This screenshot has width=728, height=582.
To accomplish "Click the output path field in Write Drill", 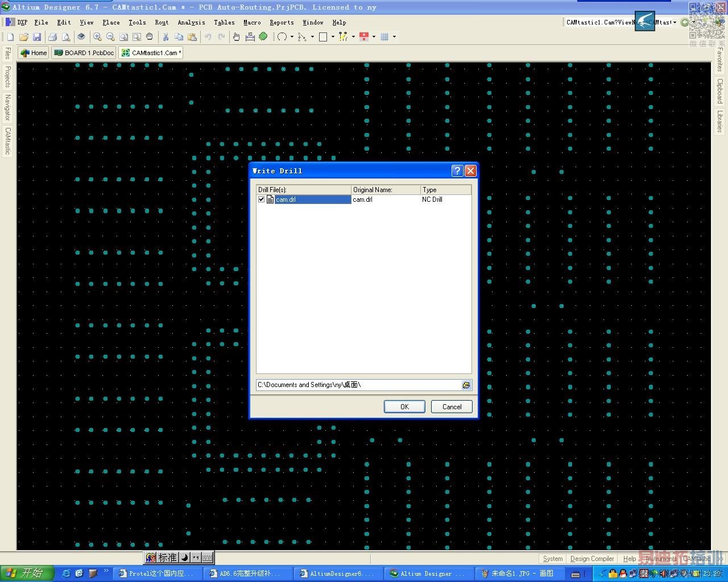I will click(x=359, y=385).
